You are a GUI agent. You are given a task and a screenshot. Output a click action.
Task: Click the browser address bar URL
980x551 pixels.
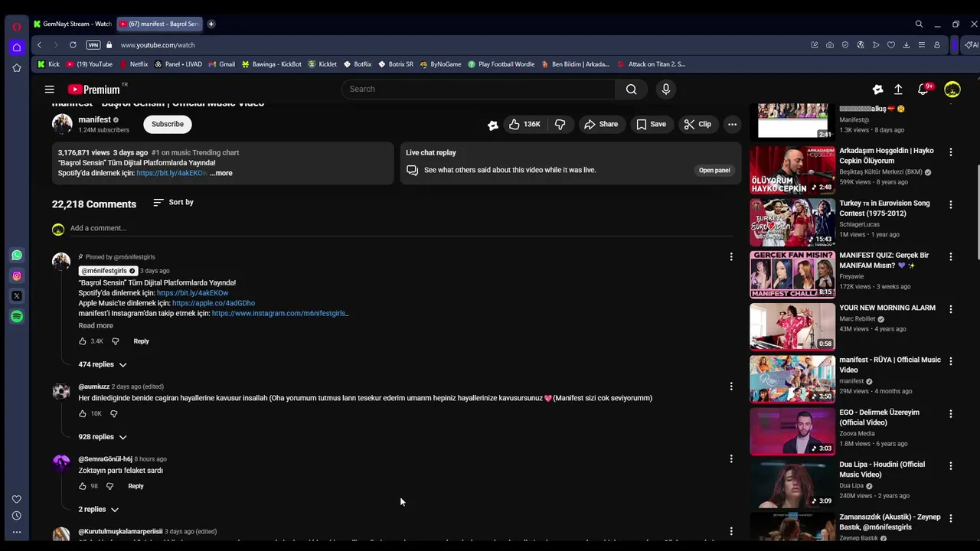point(158,45)
